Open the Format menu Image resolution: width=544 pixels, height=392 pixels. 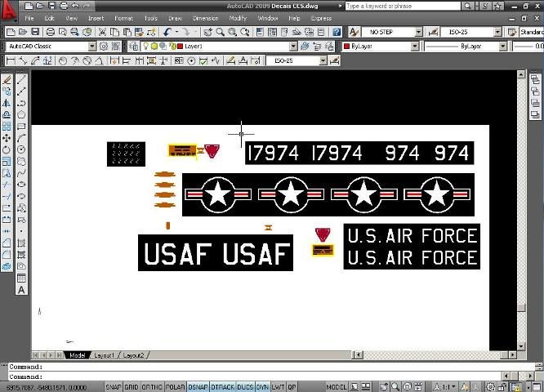pyautogui.click(x=124, y=19)
